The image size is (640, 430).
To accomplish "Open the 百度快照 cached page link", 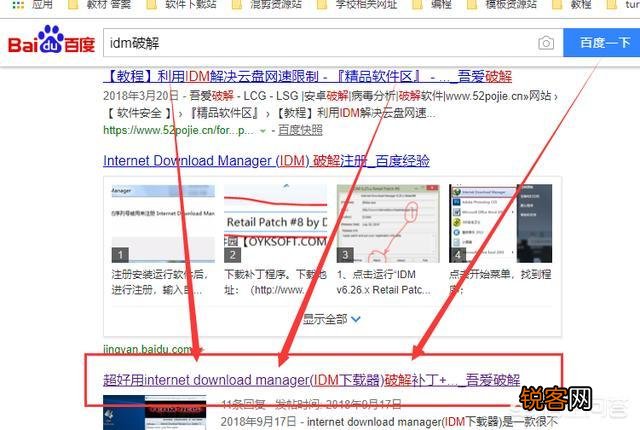I will pos(300,130).
